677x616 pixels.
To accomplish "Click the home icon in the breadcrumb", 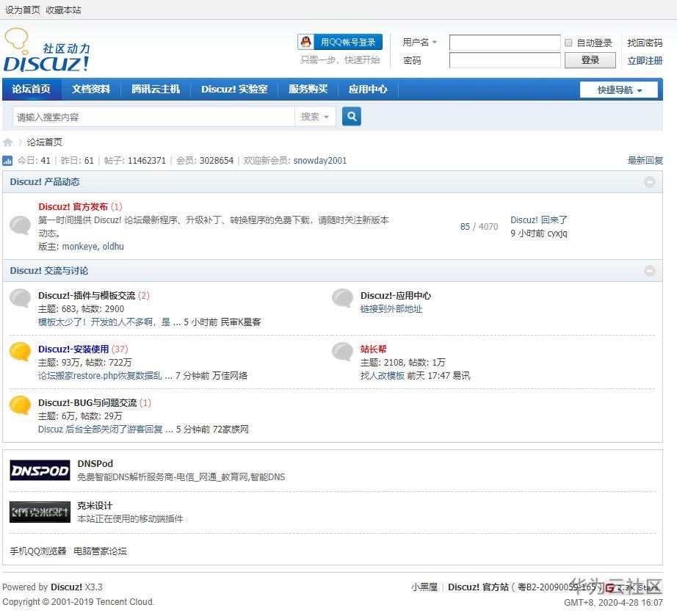I will (x=8, y=142).
